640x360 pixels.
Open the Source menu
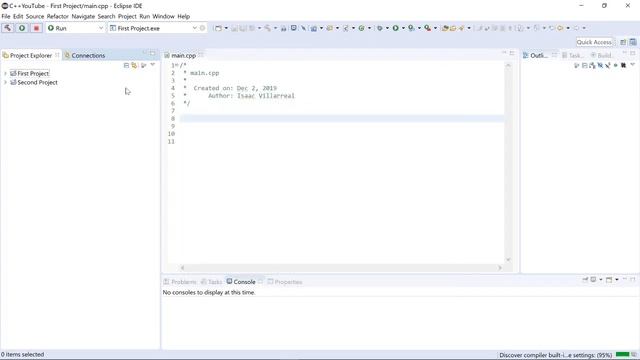(35, 16)
